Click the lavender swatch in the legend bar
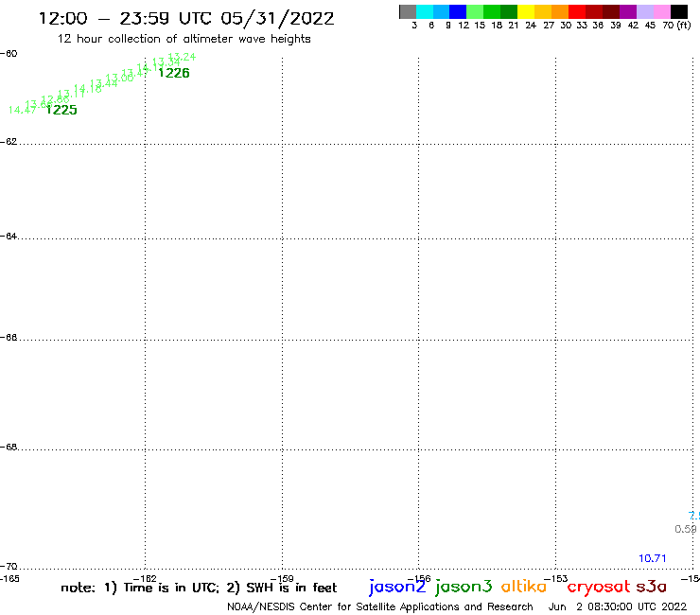700x615 pixels. click(x=645, y=11)
